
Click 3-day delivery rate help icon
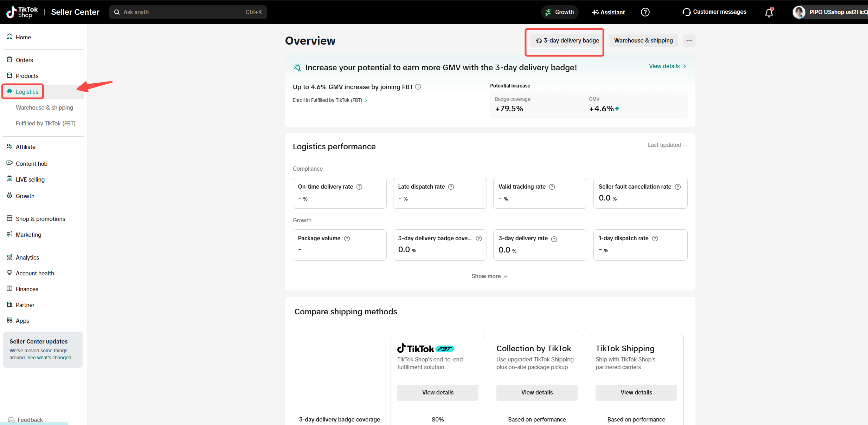coord(554,239)
